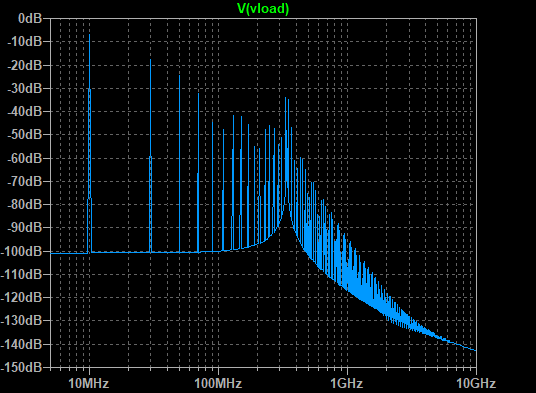
Task: Click the -20dB vertical axis label
Action: (x=25, y=65)
